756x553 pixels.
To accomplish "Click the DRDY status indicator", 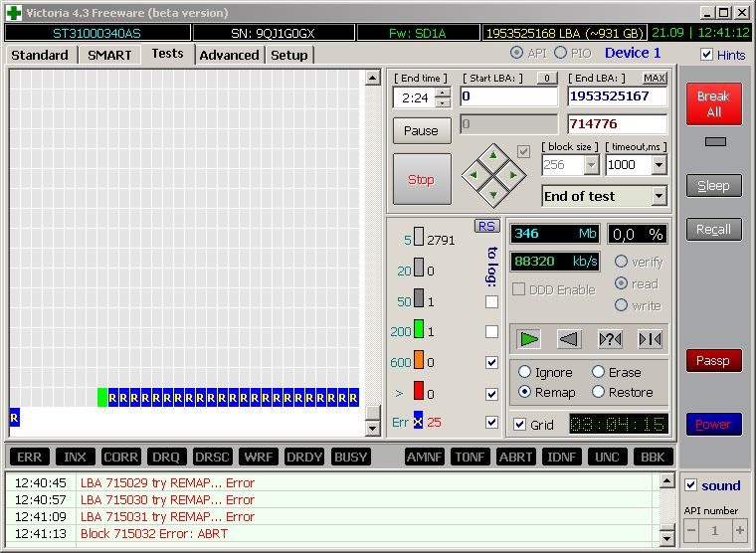I will 304,458.
